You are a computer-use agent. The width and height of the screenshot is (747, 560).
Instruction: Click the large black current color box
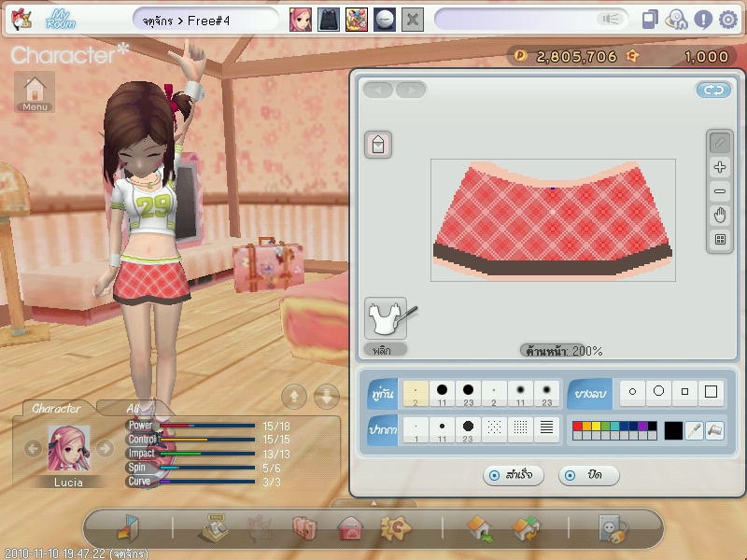click(x=672, y=430)
